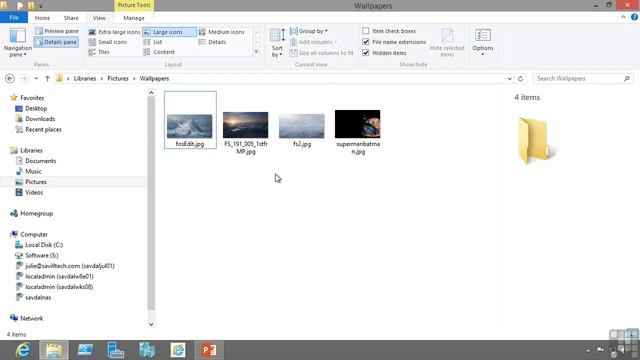The image size is (640, 360).
Task: Open Network in navigation pane
Action: coord(31,318)
